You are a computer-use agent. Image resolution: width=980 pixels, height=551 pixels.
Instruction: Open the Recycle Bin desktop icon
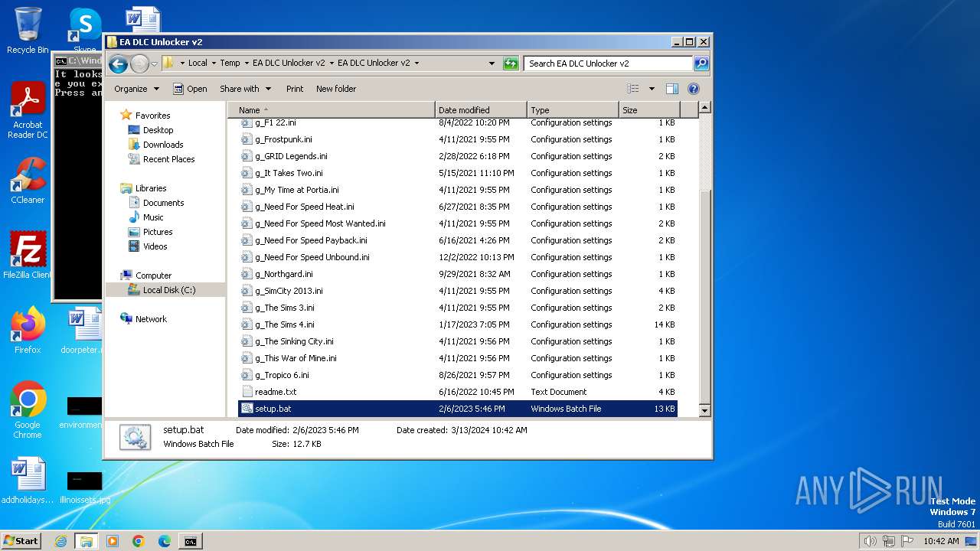point(28,31)
